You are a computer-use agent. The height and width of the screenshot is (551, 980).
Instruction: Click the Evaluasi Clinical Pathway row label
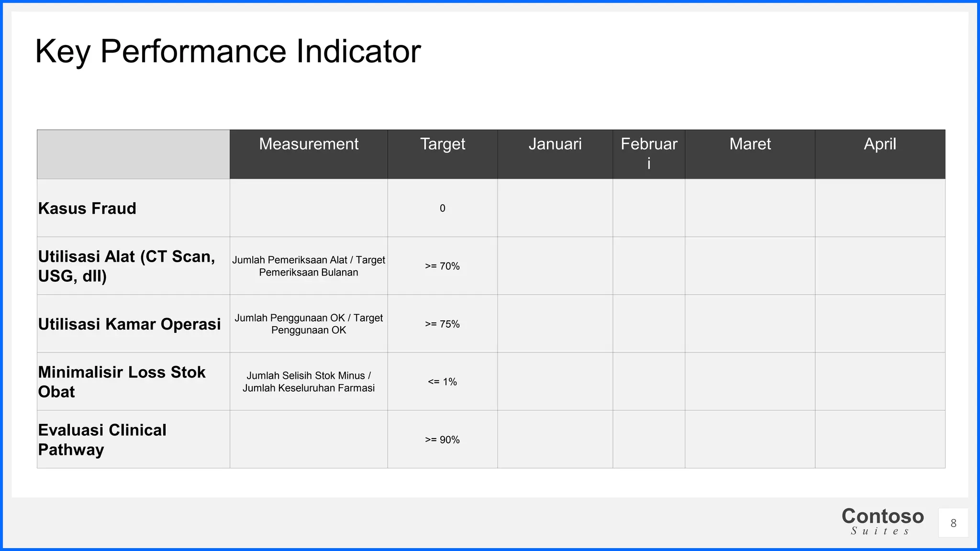coord(102,440)
